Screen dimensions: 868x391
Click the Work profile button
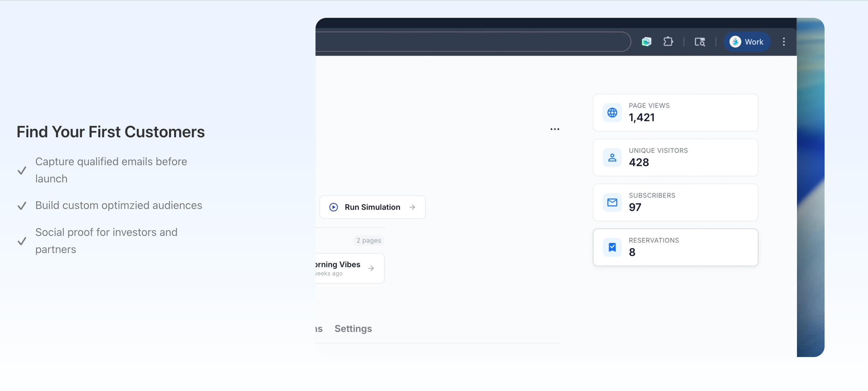pyautogui.click(x=747, y=42)
